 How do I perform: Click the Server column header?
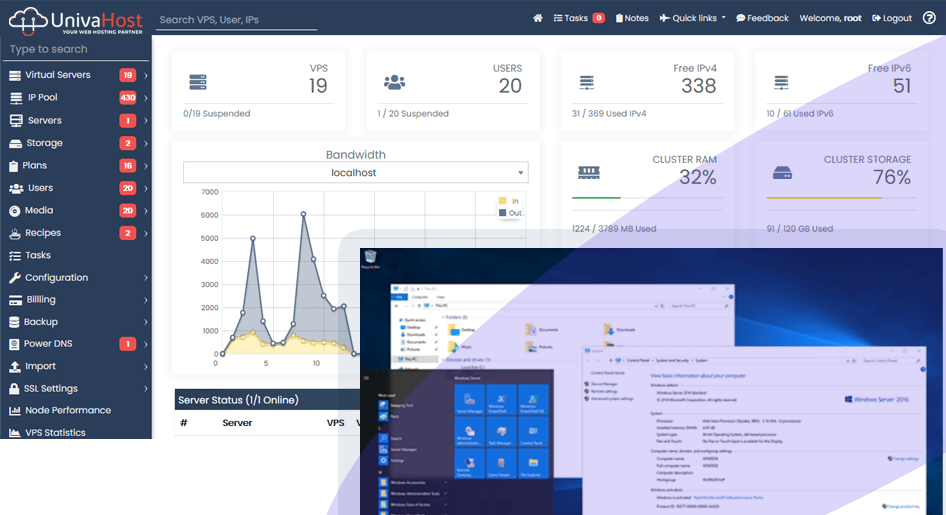pyautogui.click(x=237, y=423)
